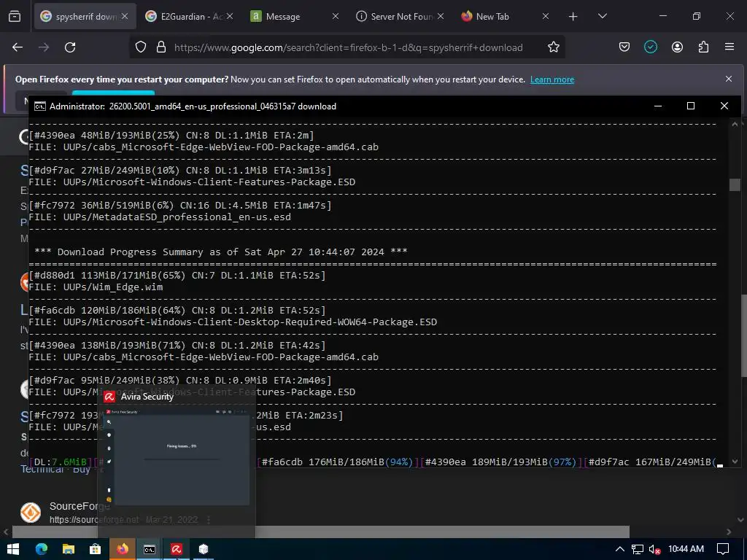Open the teal checkmark extension icon
This screenshot has width=747, height=560.
(x=650, y=47)
